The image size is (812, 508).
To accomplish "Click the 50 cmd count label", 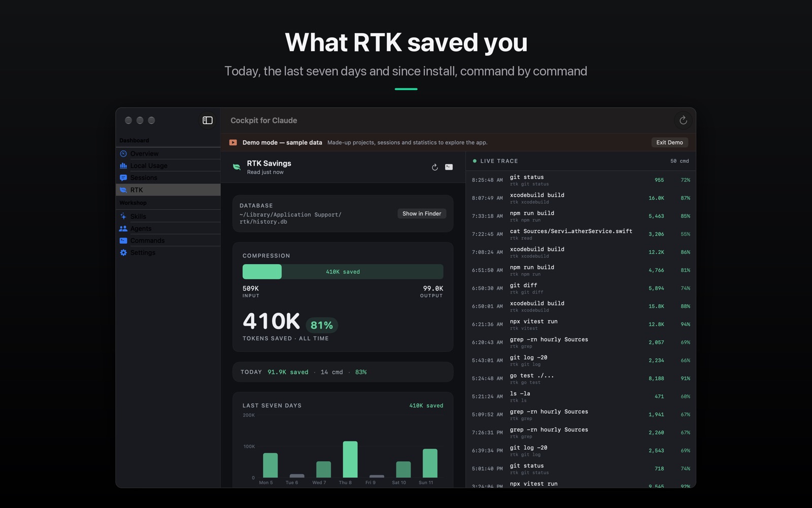I will point(680,161).
